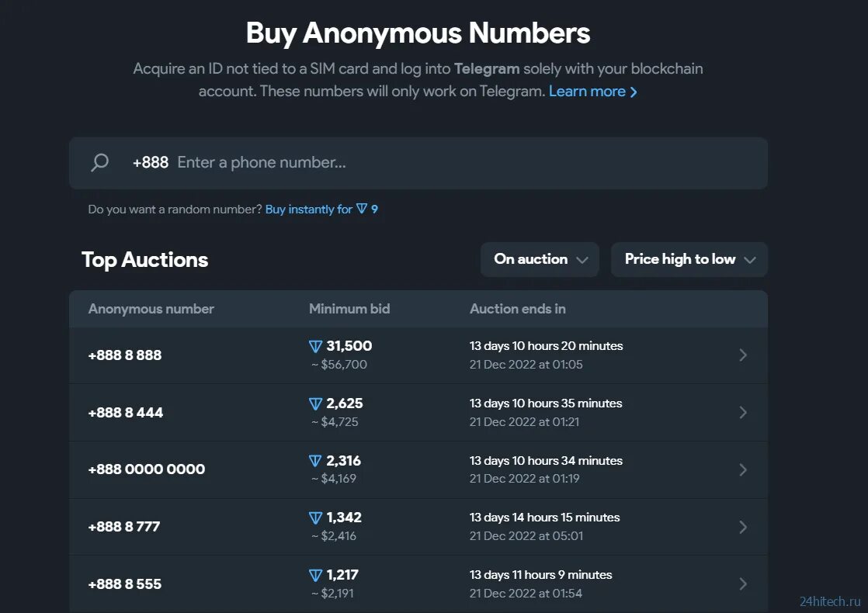Click the search magnifier icon
The width and height of the screenshot is (868, 613).
100,163
